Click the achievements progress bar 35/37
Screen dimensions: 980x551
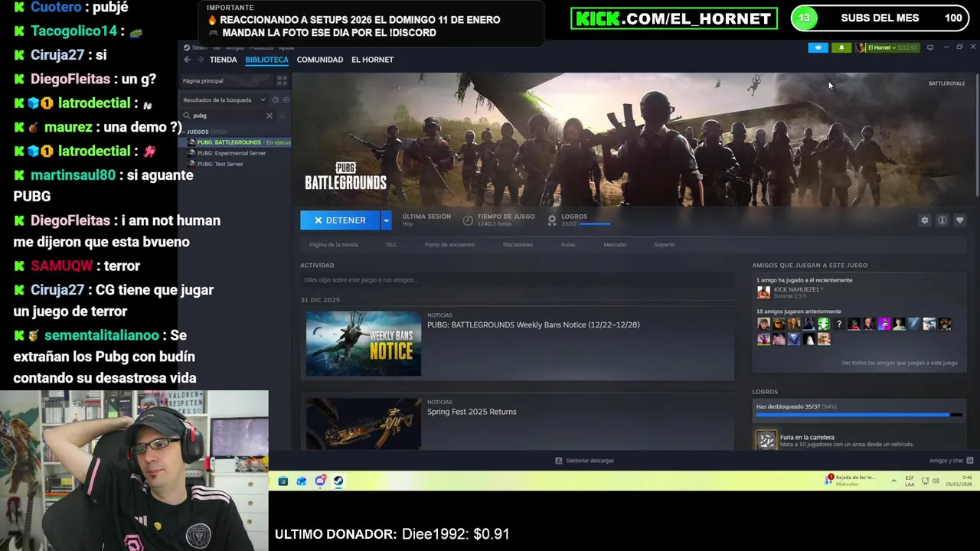click(x=857, y=415)
